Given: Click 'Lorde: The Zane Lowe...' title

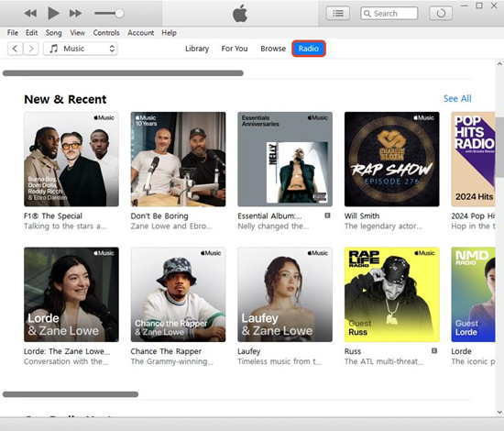Looking at the screenshot, I should [x=67, y=351].
